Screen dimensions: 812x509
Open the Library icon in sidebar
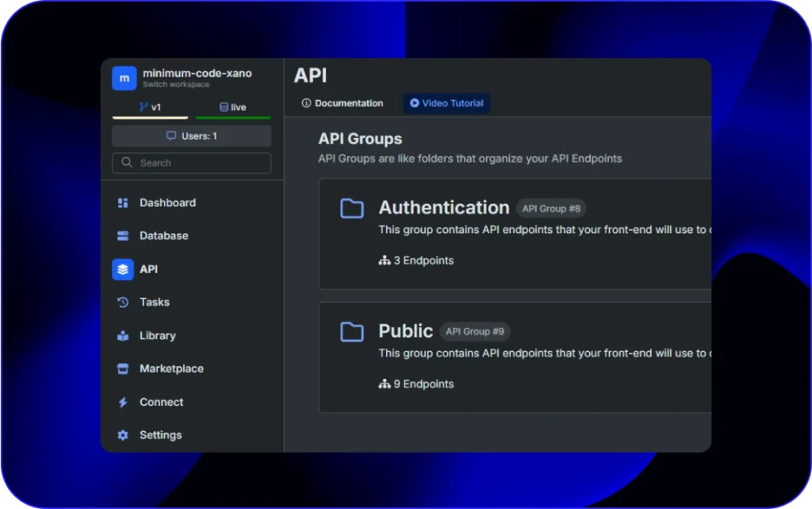click(x=123, y=336)
